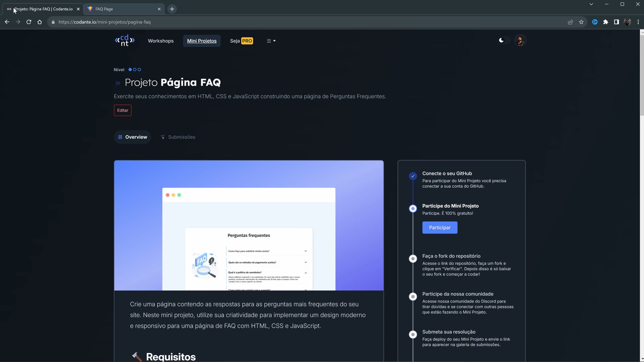Click the completed GitHub step checkmark

pyautogui.click(x=413, y=176)
